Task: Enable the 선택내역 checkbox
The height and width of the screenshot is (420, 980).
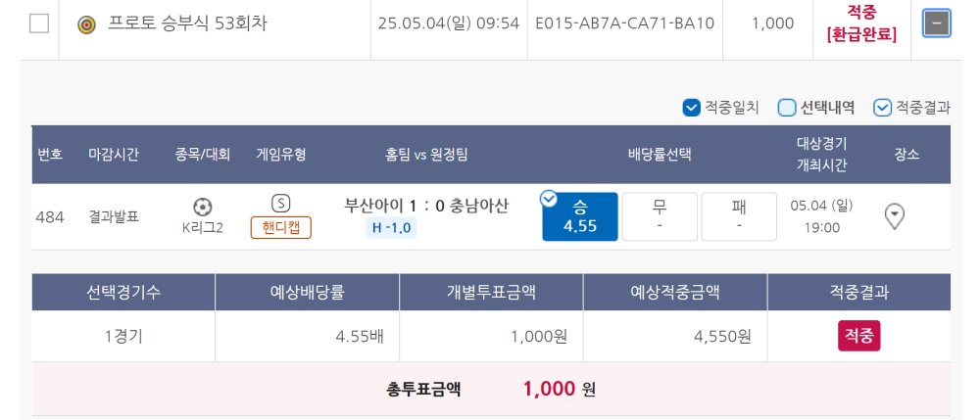Action: (x=786, y=108)
